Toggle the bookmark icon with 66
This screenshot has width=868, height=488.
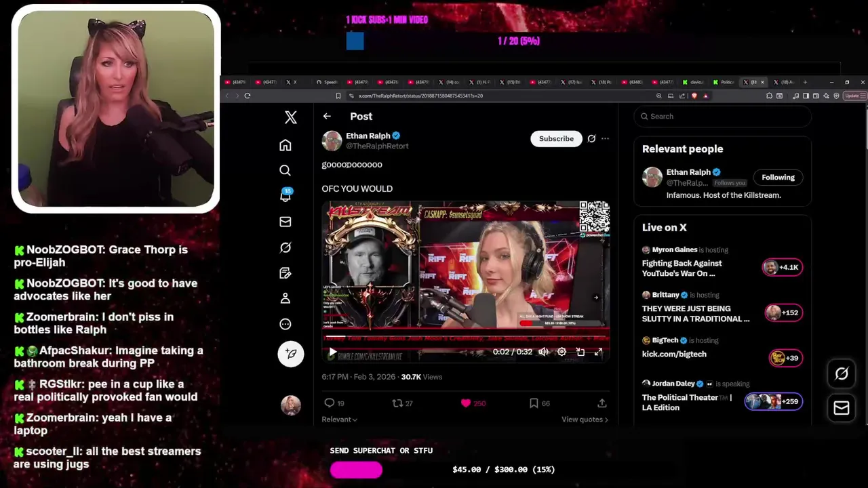click(x=534, y=403)
